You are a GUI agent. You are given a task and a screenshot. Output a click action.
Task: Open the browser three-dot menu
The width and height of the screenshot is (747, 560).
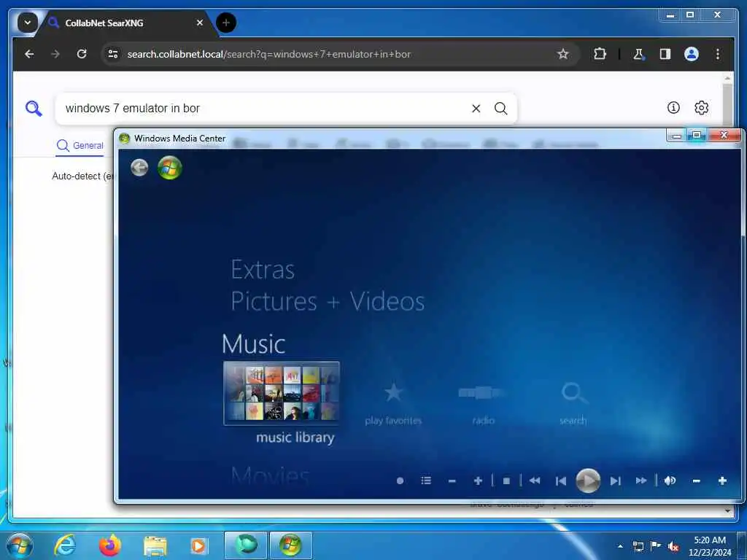718,54
